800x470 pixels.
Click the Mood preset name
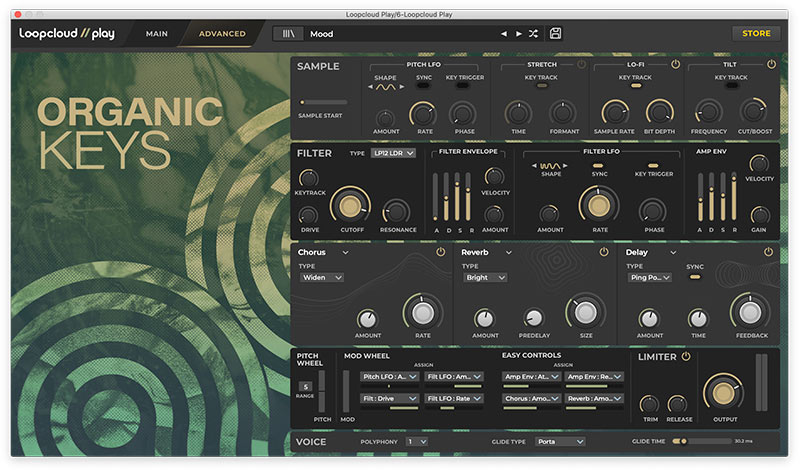point(321,34)
